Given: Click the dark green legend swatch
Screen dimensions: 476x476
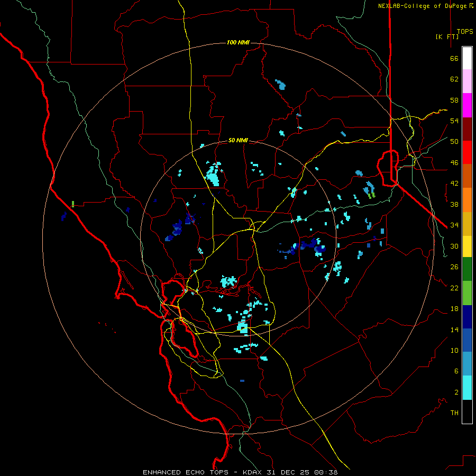Looking at the screenshot, I should point(467,269).
